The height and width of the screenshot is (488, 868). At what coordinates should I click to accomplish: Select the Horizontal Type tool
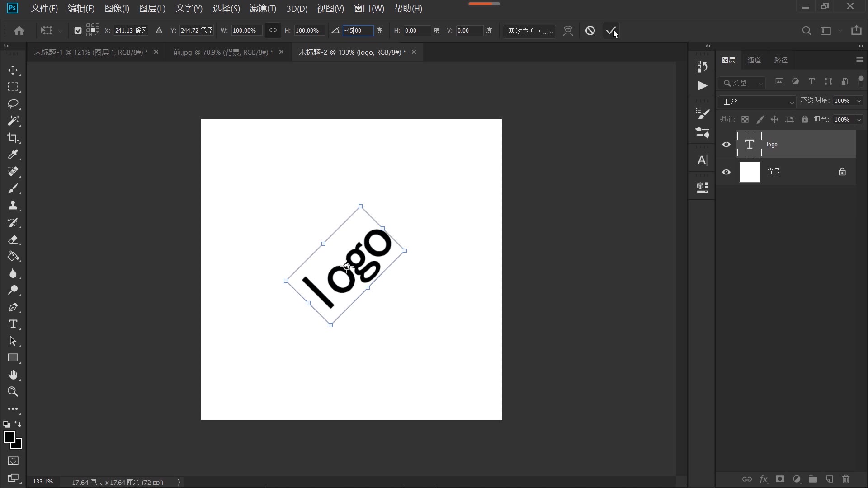coord(14,324)
